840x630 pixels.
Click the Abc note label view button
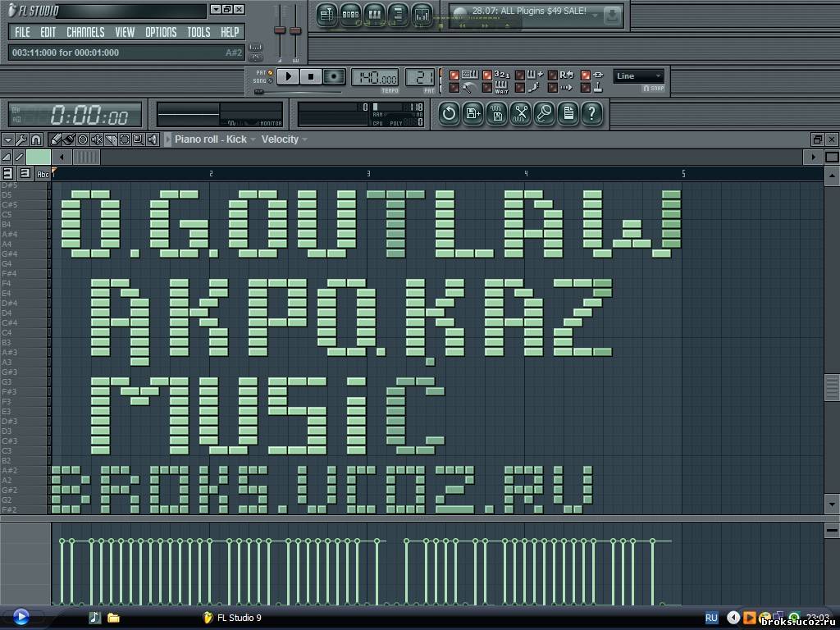(x=43, y=174)
